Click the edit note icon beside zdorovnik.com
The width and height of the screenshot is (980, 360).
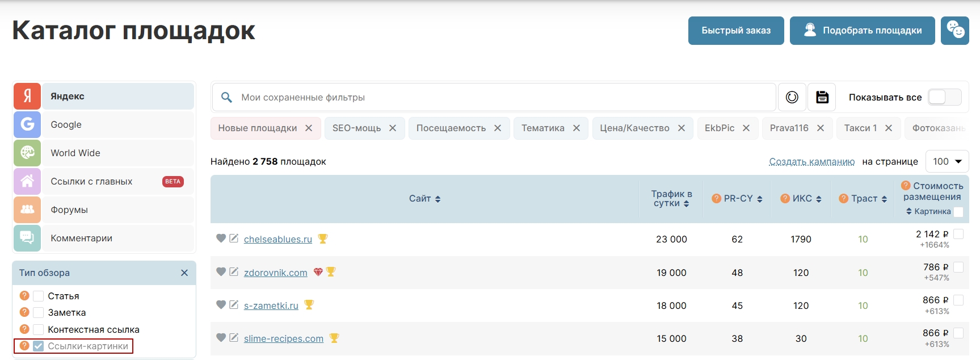pyautogui.click(x=234, y=272)
